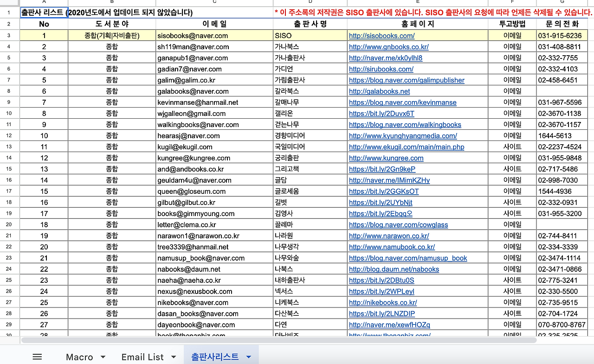Screen dimensions: 594x364
Task: Open the bit.ly/2WPLeyI link
Action: point(381,292)
